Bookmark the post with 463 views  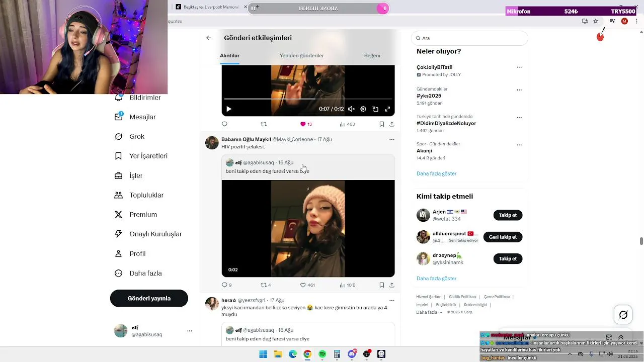pyautogui.click(x=382, y=124)
